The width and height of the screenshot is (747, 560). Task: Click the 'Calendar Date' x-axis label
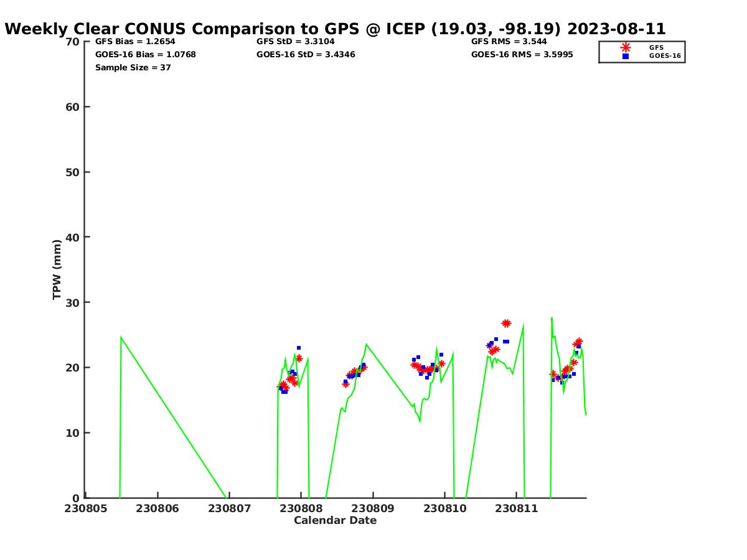coord(336,520)
